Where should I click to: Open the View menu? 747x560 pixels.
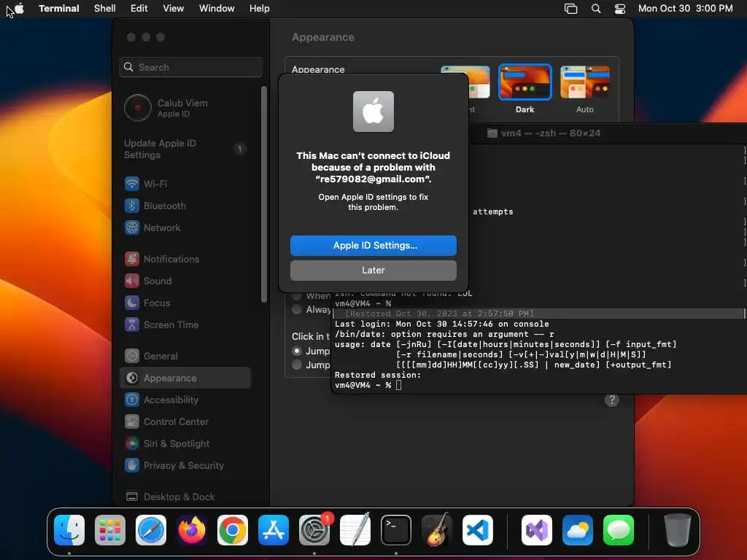point(174,9)
